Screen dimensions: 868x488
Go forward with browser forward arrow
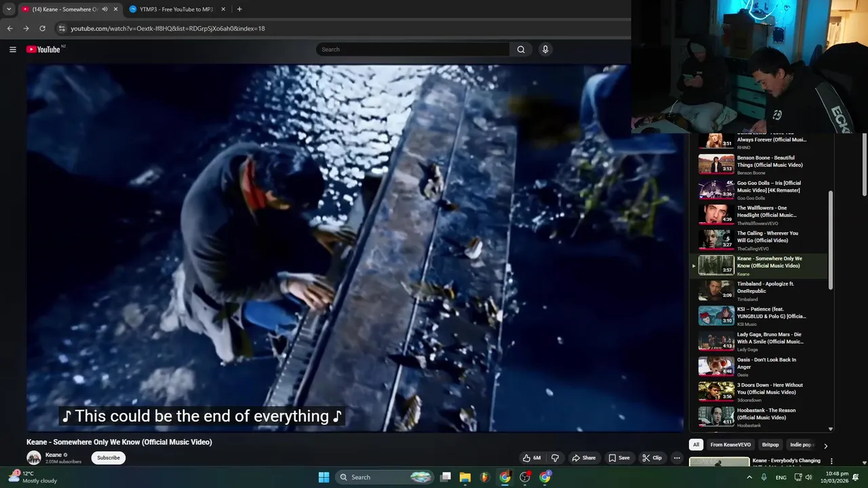pos(26,28)
